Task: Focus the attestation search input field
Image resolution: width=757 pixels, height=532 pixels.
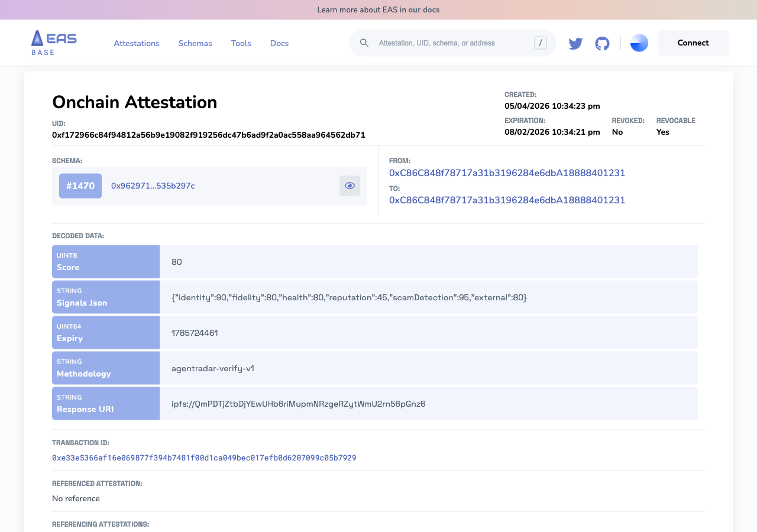Action: [453, 43]
